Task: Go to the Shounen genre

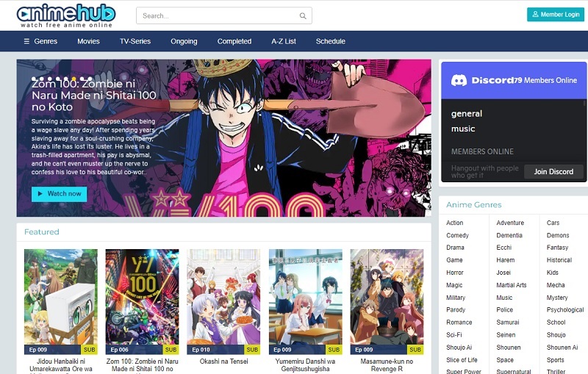Action: 508,348
